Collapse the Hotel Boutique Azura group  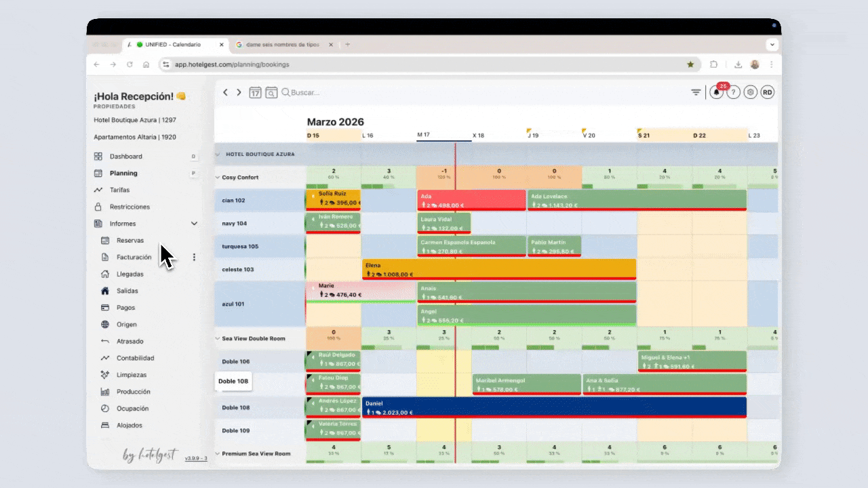point(218,155)
